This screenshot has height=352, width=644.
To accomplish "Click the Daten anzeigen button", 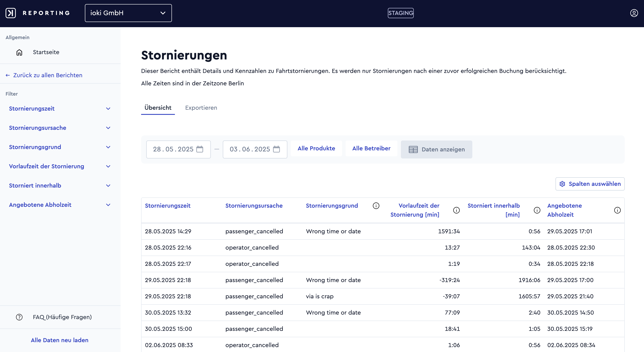I will pyautogui.click(x=437, y=149).
